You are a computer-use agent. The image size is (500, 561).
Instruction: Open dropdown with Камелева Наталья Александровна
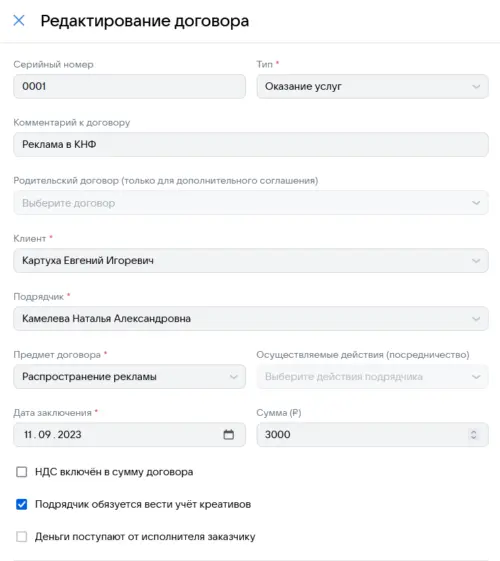251,319
